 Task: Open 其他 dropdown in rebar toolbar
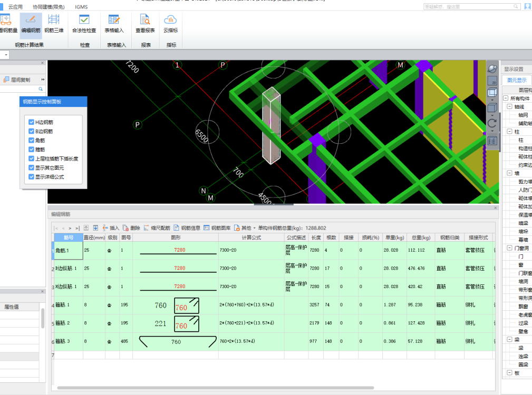click(x=245, y=228)
